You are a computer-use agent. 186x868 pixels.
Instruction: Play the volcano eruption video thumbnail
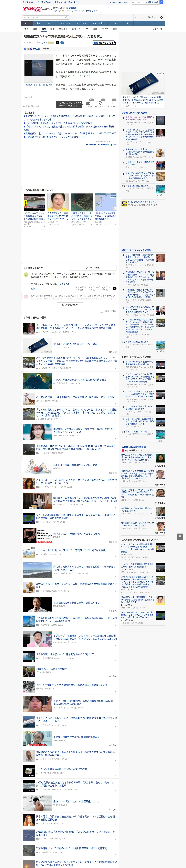pyautogui.click(x=39, y=68)
